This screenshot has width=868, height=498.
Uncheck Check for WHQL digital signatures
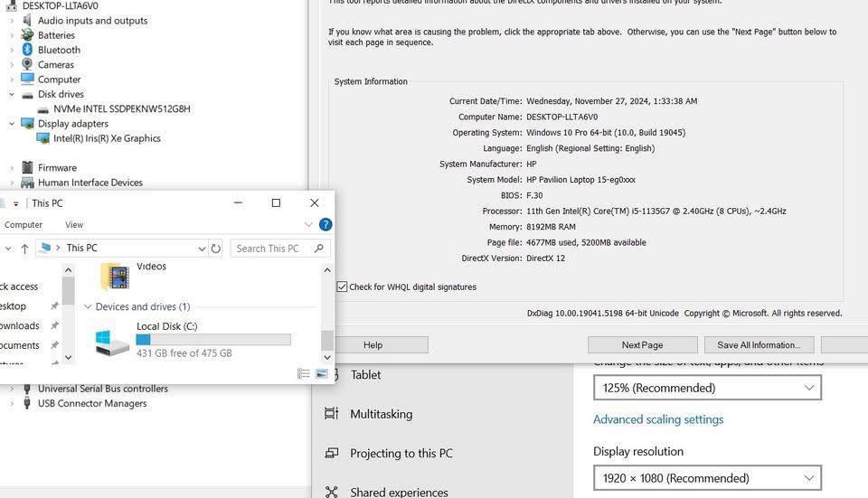tap(342, 287)
